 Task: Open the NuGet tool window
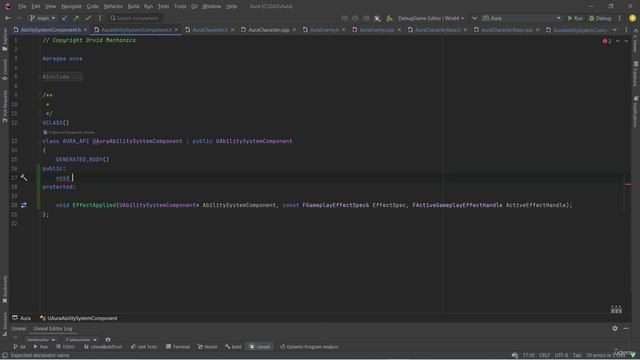tap(207, 347)
